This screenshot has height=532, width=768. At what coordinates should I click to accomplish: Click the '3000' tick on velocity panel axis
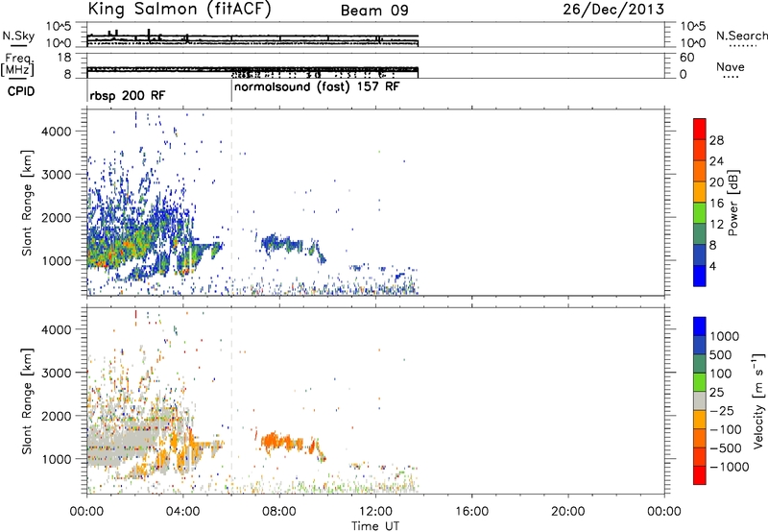tap(56, 373)
